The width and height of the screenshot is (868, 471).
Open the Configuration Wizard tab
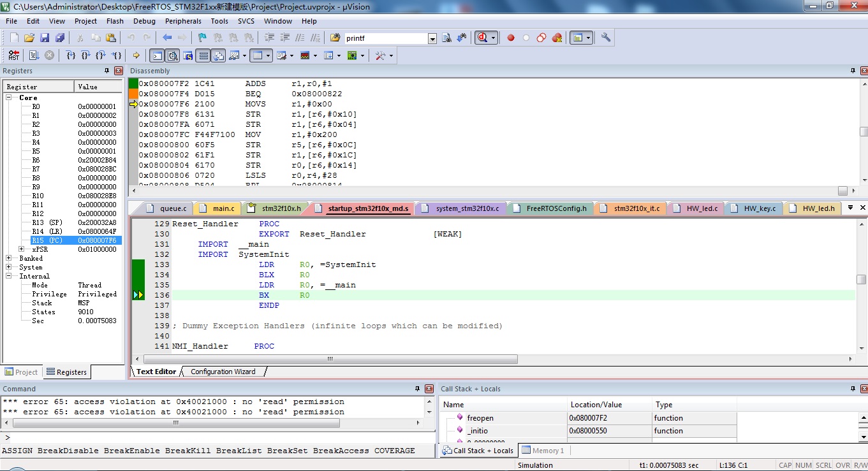pyautogui.click(x=223, y=372)
